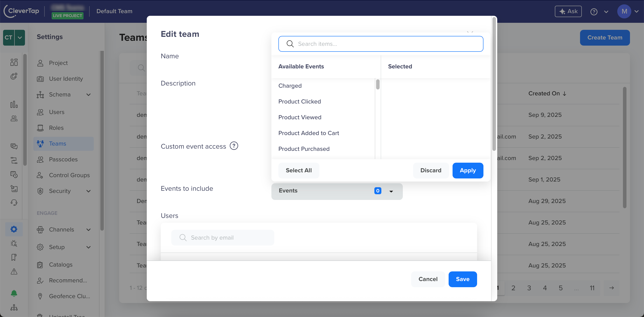Click the green notifications bell icon
644x317 pixels.
pyautogui.click(x=14, y=294)
